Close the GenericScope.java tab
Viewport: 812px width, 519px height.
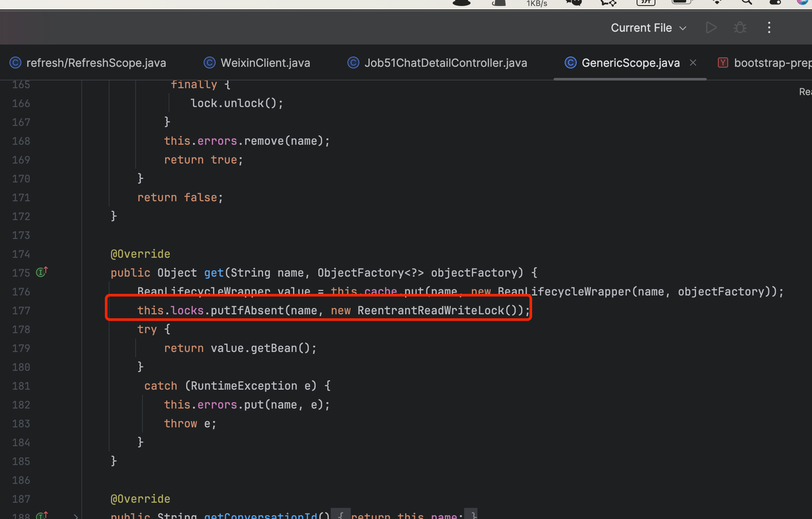tap(693, 63)
